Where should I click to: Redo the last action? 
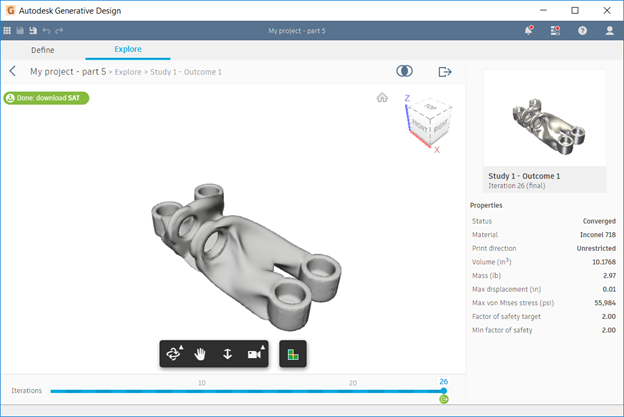[x=59, y=31]
